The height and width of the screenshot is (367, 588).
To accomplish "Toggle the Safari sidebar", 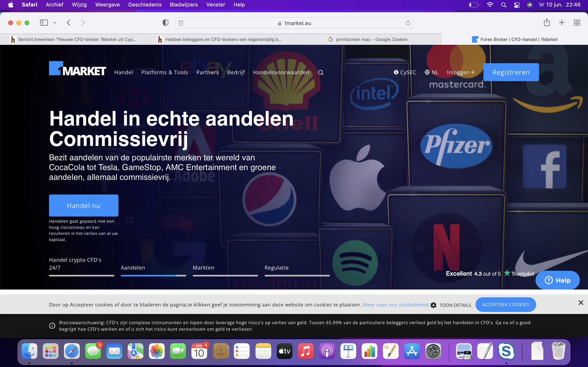I will (44, 23).
